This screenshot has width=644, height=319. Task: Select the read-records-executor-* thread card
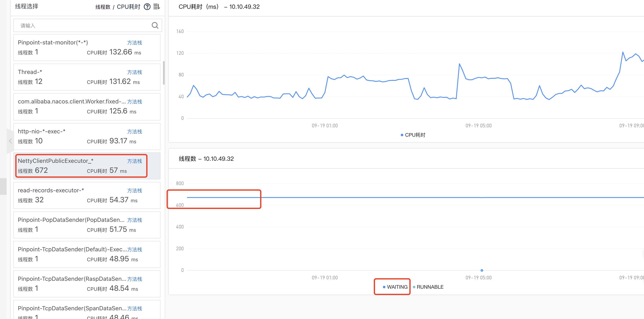click(87, 195)
